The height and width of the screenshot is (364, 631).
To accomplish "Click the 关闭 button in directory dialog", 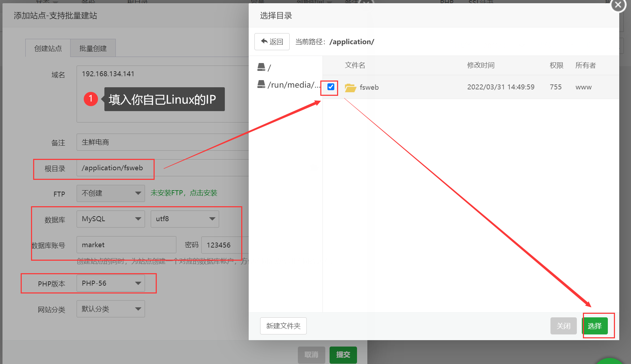I will pyautogui.click(x=564, y=326).
